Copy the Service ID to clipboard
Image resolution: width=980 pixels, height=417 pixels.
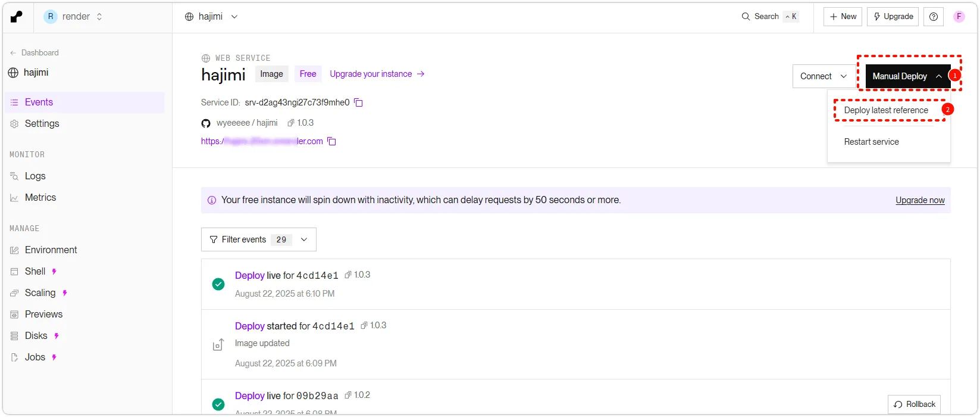click(x=358, y=102)
